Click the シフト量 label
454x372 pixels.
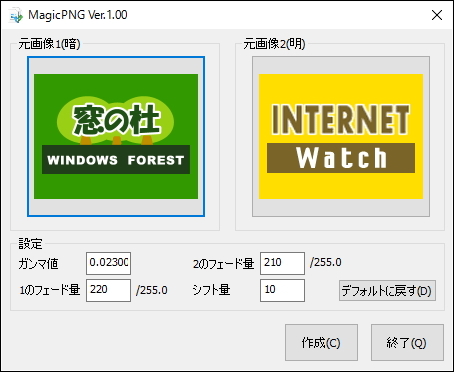[x=211, y=290]
